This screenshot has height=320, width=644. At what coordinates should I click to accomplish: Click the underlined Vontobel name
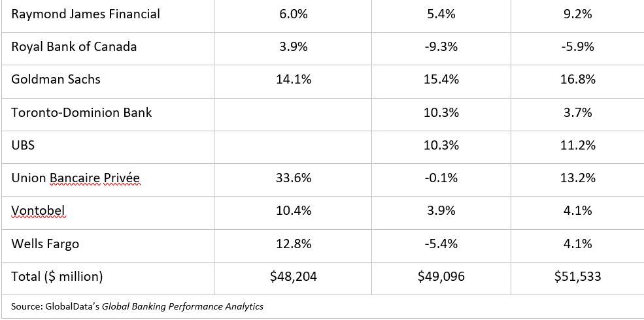pos(38,210)
